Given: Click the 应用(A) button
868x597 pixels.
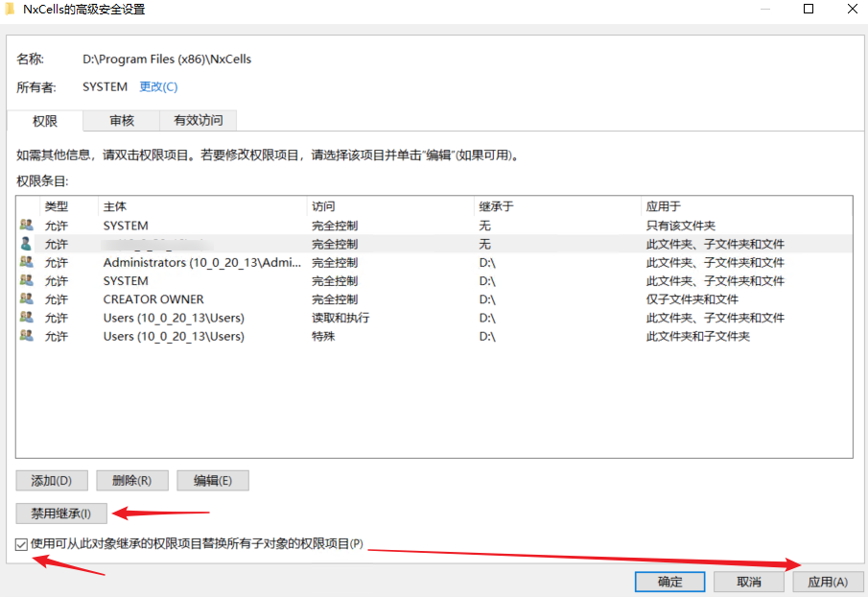Looking at the screenshot, I should [828, 582].
